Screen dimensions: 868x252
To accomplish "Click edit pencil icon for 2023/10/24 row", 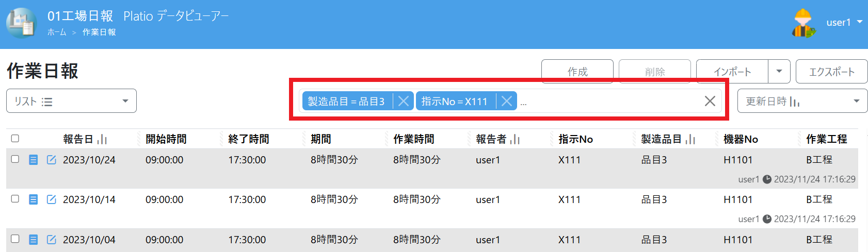I will 52,160.
